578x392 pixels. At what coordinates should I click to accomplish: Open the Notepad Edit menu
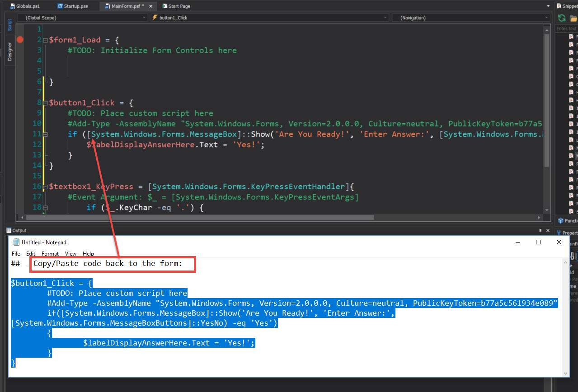[x=31, y=254]
